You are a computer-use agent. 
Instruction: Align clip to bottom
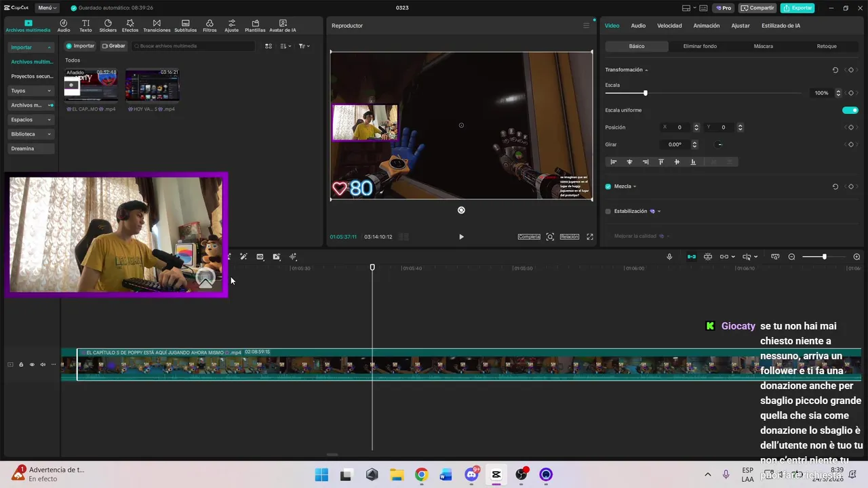click(x=693, y=162)
